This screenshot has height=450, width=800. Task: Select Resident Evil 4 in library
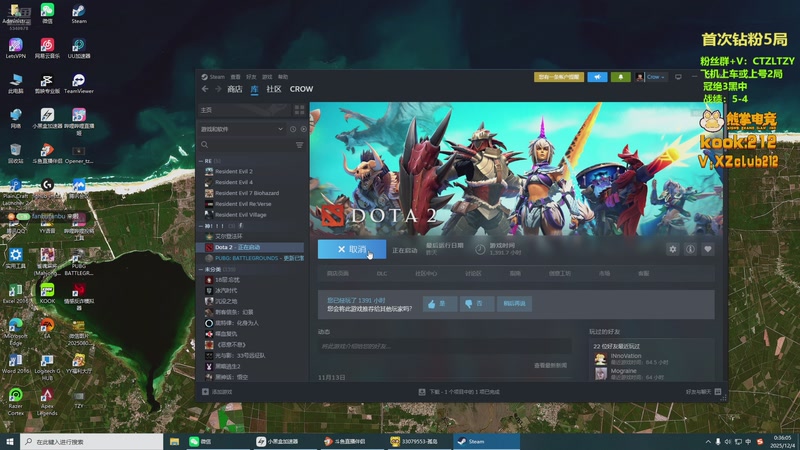(x=234, y=182)
